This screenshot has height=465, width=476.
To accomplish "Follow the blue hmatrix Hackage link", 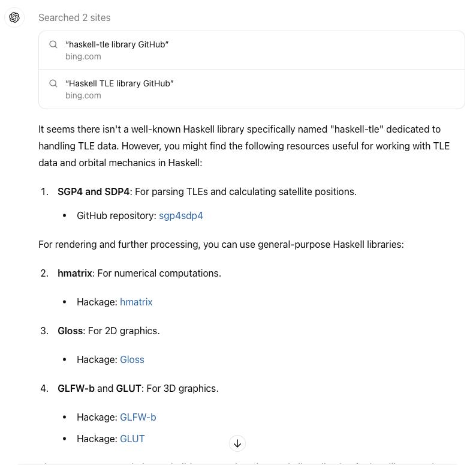I will tap(136, 302).
